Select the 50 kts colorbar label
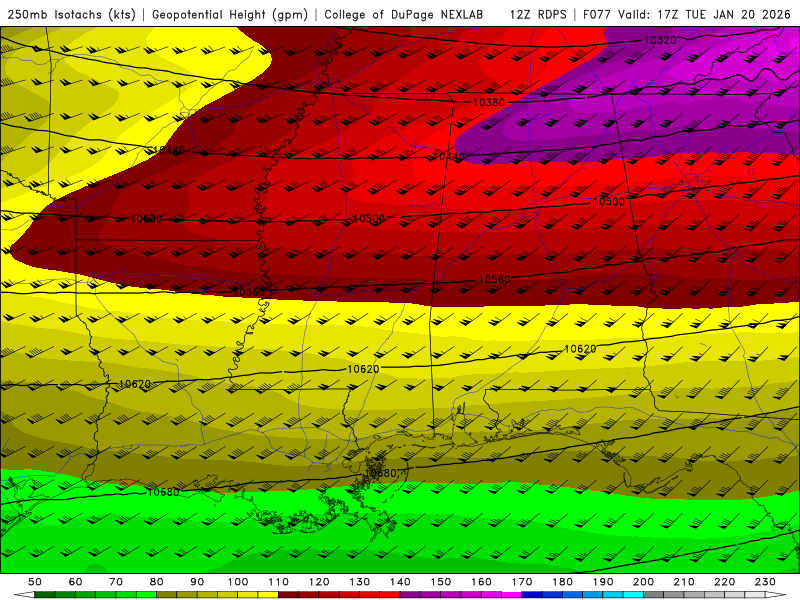The width and height of the screenshot is (800, 600). [35, 582]
